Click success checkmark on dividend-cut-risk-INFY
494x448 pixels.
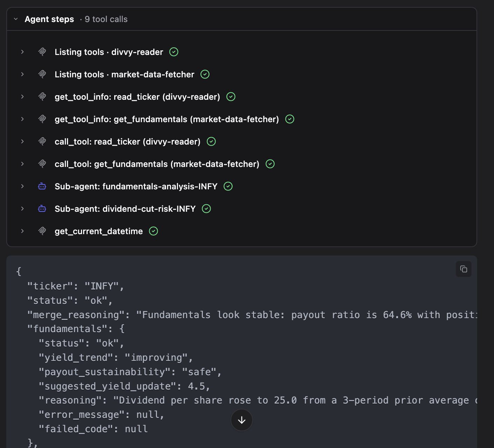(206, 209)
